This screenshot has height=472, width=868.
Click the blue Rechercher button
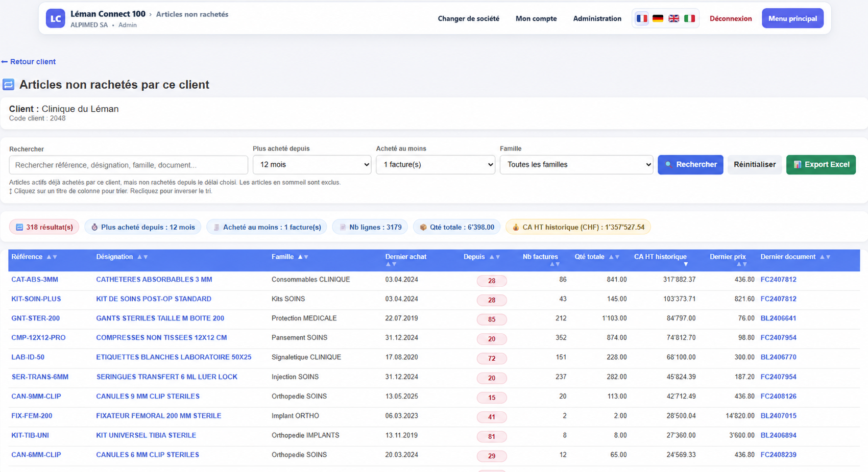pos(690,165)
